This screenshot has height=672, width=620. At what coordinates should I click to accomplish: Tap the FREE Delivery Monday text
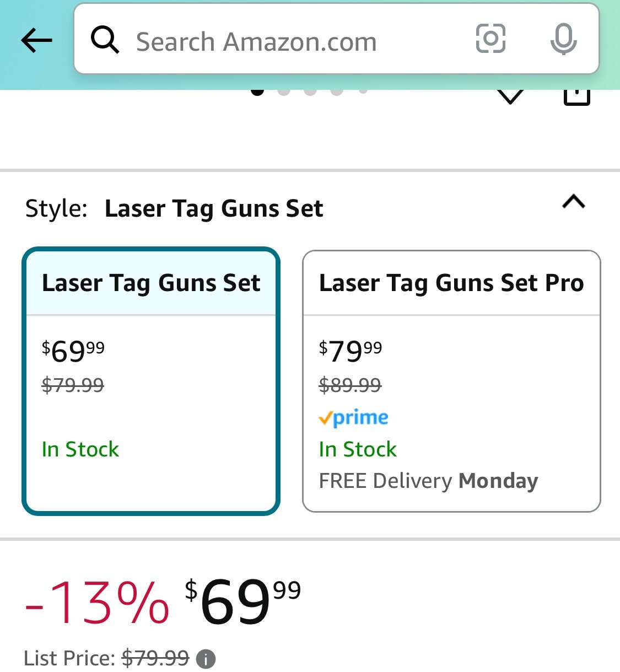(x=428, y=481)
